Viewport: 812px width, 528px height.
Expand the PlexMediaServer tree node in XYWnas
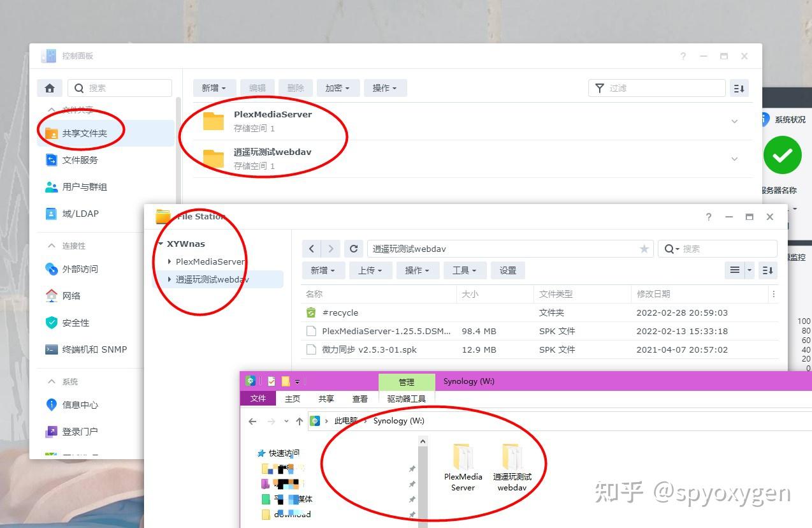pos(168,261)
